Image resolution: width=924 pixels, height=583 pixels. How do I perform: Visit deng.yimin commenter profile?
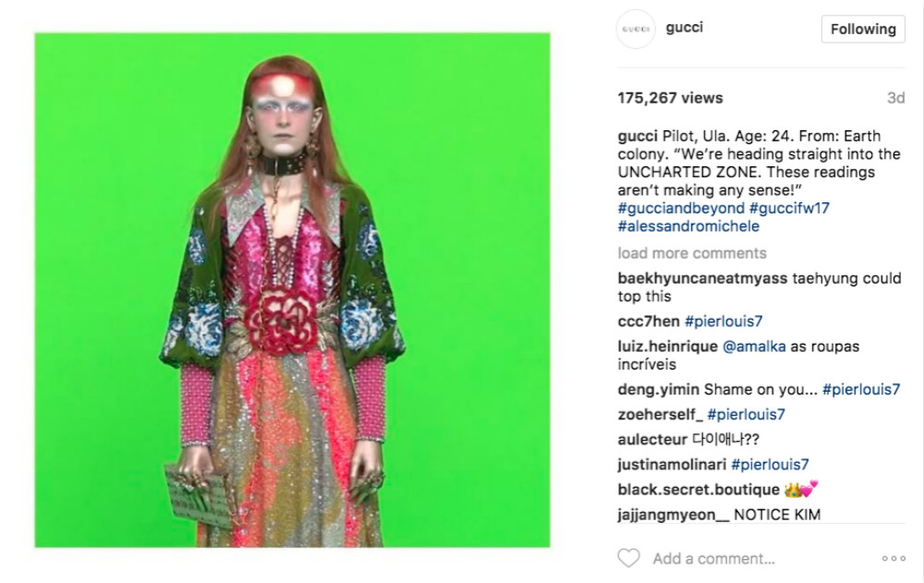pyautogui.click(x=658, y=390)
